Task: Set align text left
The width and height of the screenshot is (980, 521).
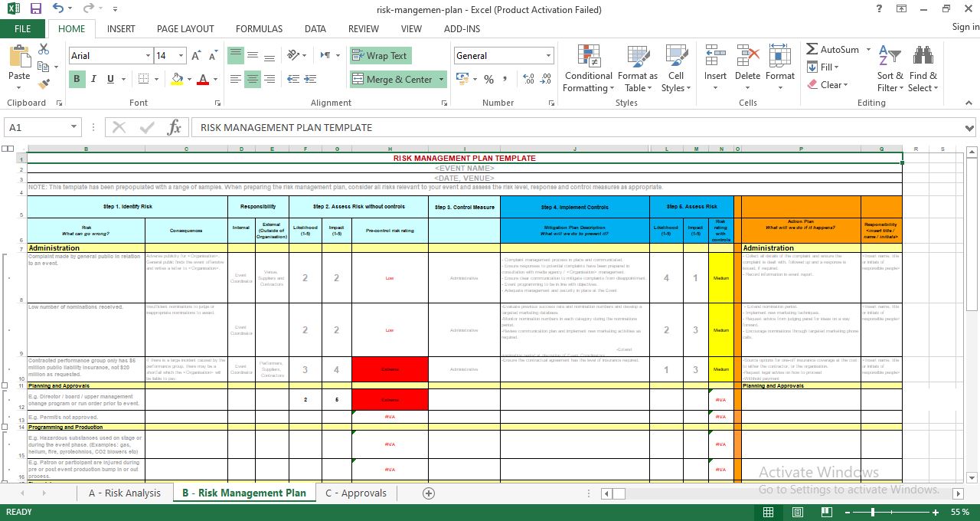Action: point(236,79)
